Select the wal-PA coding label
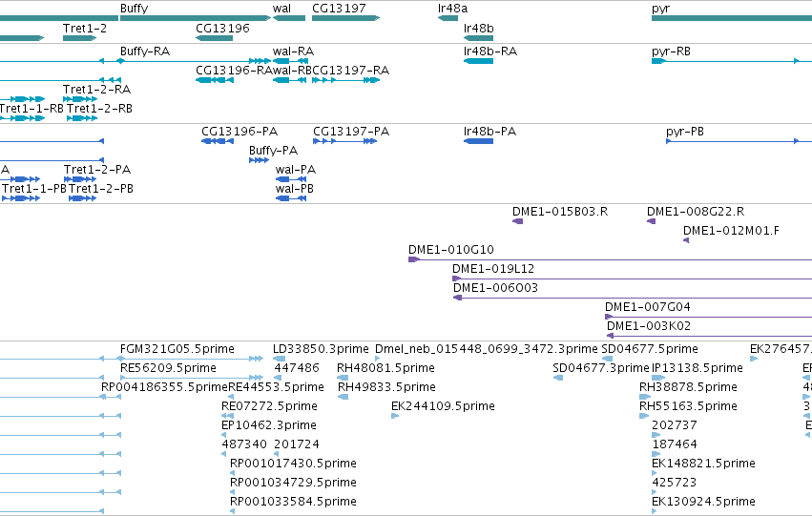Viewport: 812px width, 516px height. (x=296, y=170)
